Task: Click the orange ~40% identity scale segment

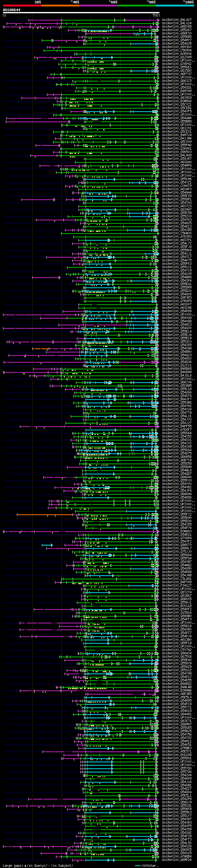Action: coord(60,6)
